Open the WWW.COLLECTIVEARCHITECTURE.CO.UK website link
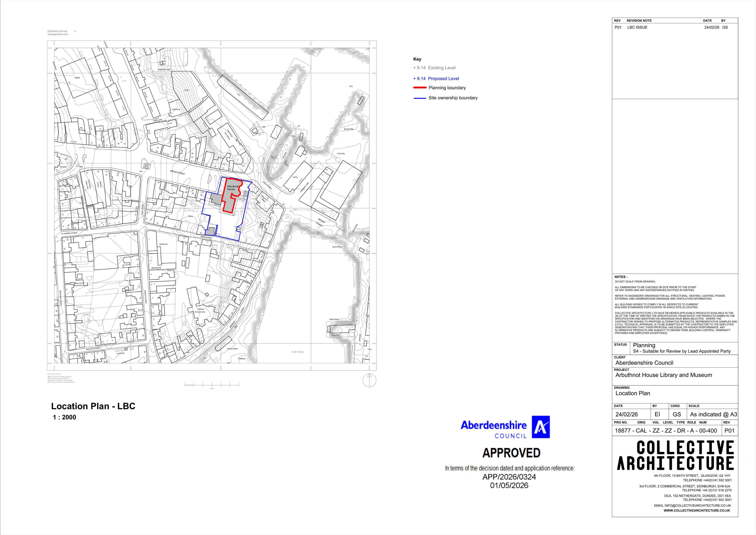The image size is (756, 535). pyautogui.click(x=697, y=511)
